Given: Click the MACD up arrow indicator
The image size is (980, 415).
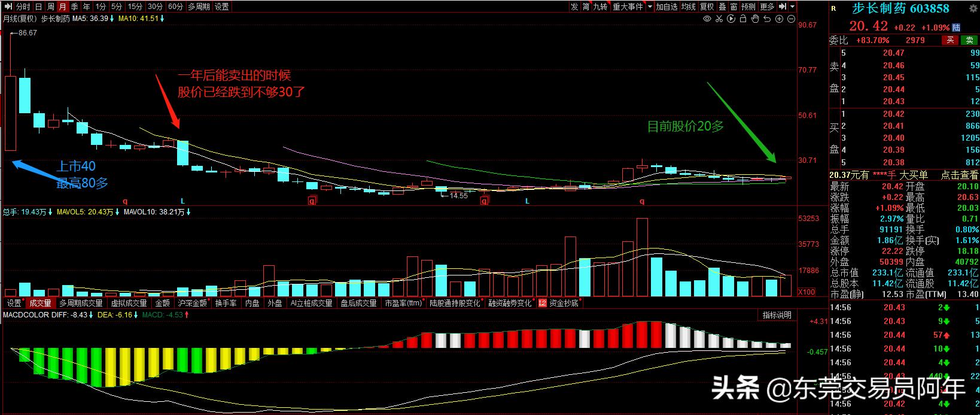Looking at the screenshot, I should coord(187,314).
